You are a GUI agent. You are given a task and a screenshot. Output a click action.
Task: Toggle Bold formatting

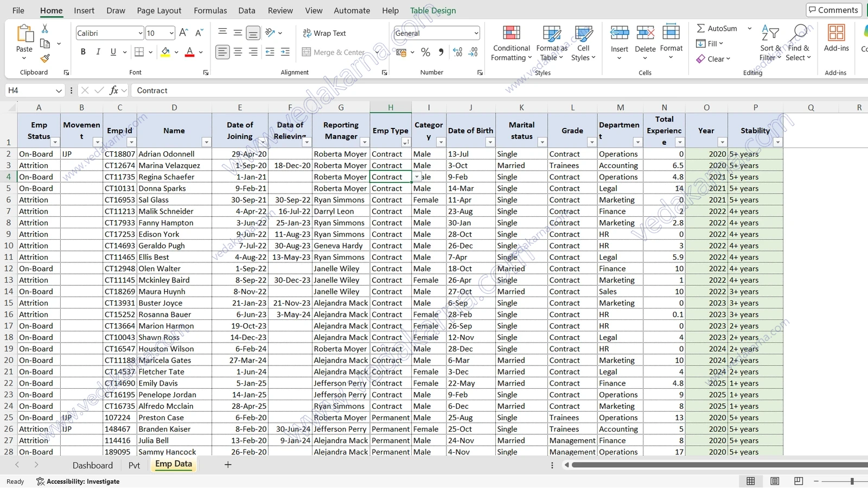coord(83,52)
